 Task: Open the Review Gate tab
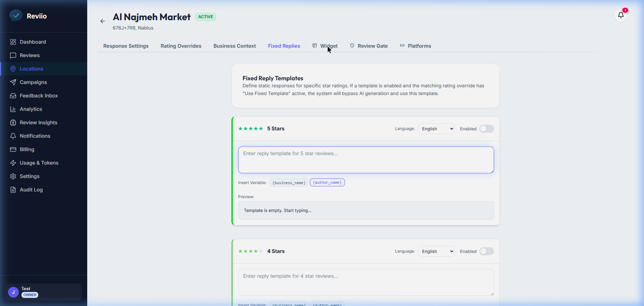(x=369, y=46)
